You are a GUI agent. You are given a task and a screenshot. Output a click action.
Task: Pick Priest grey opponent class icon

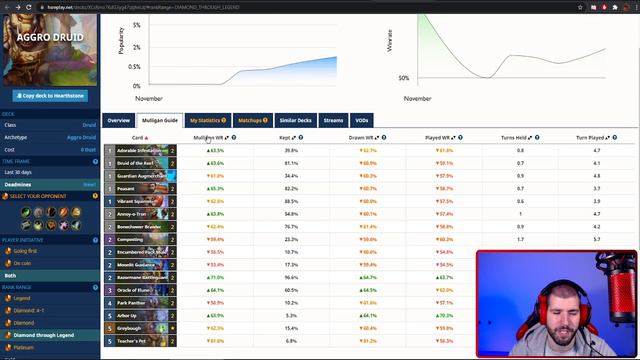click(26, 225)
